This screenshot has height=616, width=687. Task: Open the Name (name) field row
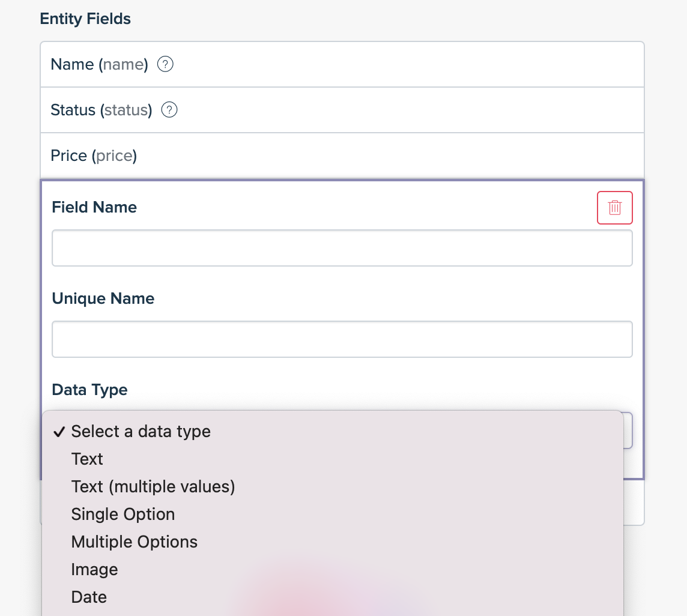point(342,64)
